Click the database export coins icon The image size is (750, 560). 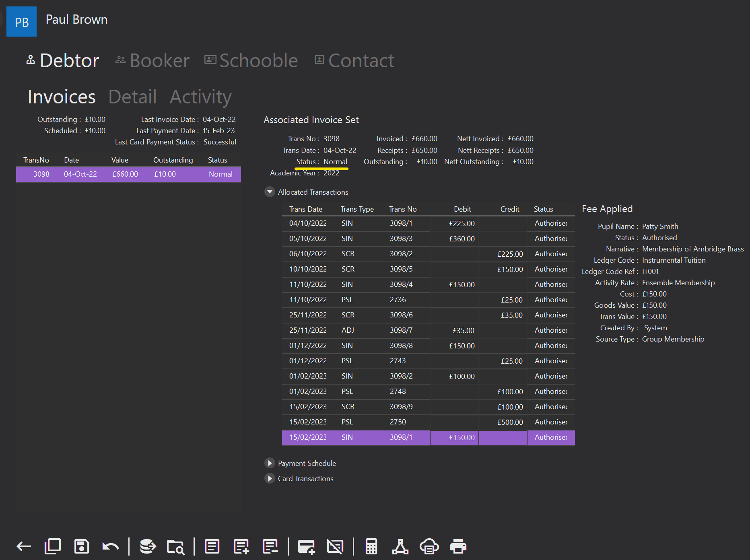coord(148,546)
